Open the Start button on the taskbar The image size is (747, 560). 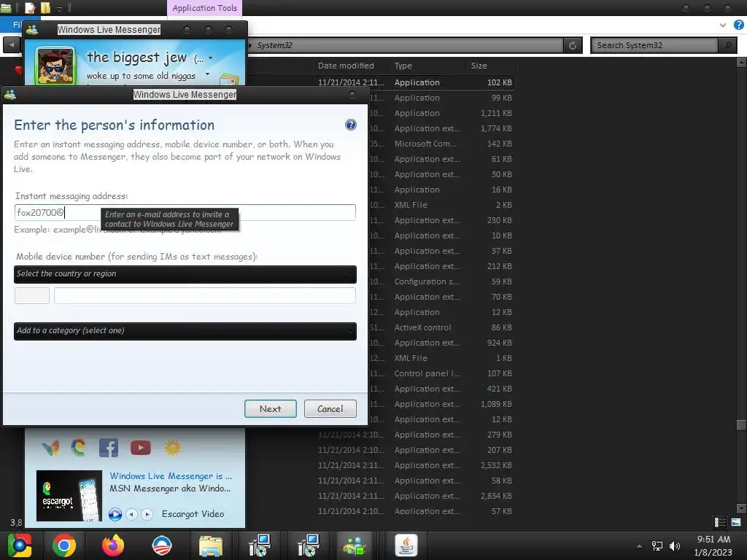click(20, 545)
